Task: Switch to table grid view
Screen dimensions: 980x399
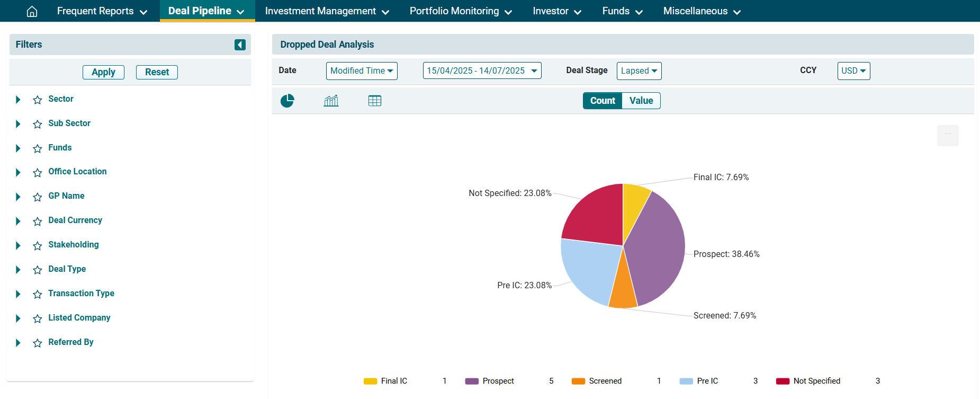Action: click(x=374, y=101)
